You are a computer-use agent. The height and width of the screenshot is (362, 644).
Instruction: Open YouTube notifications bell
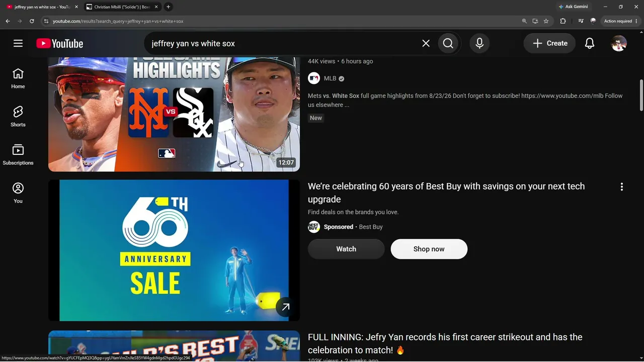[590, 43]
